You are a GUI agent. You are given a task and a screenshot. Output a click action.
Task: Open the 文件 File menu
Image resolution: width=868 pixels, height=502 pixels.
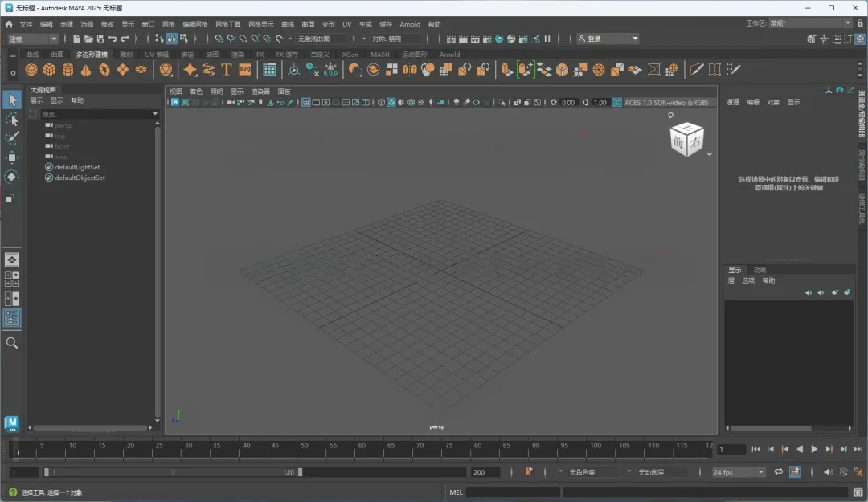click(26, 24)
